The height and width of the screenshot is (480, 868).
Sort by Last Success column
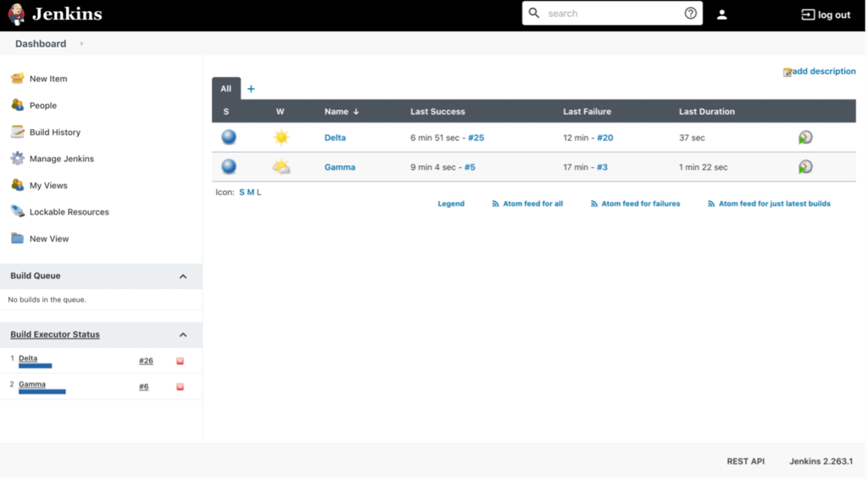coord(437,111)
